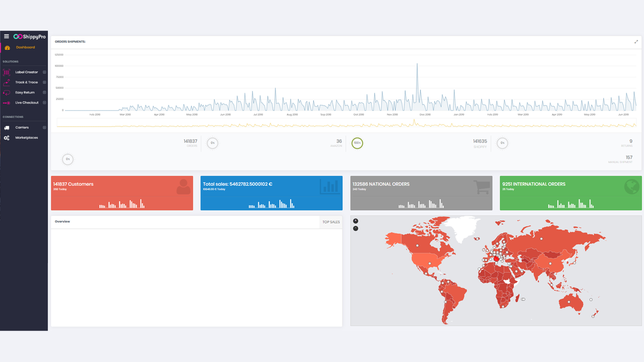Click the chart range navigator strip

(346, 124)
